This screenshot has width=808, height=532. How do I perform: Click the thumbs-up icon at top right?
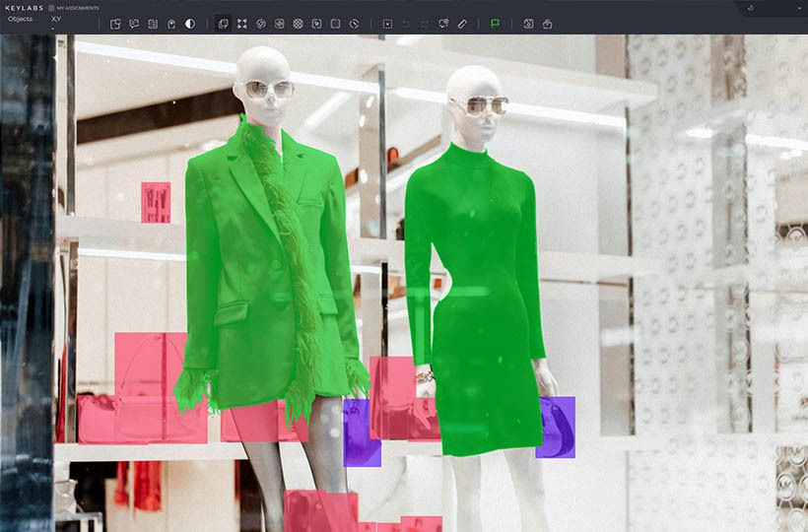point(750,8)
